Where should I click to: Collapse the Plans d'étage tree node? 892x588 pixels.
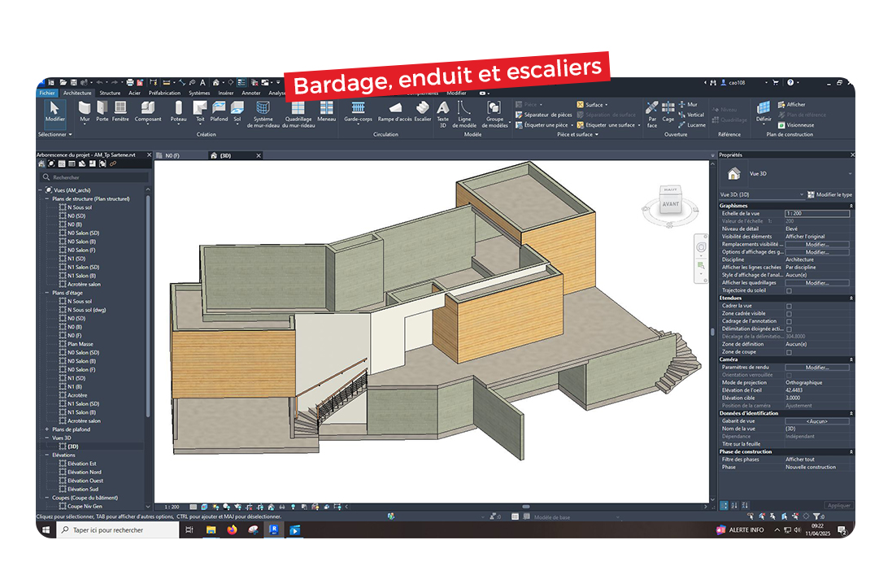46,293
